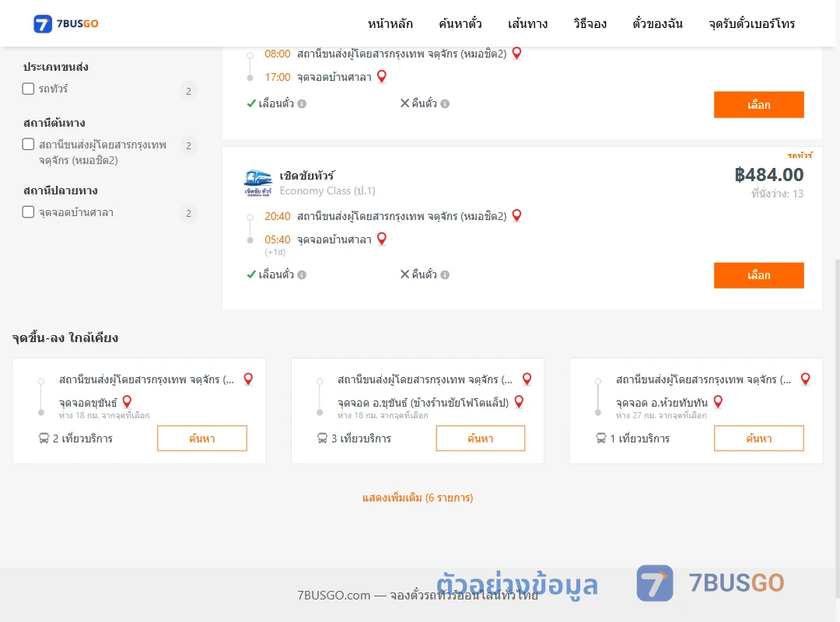The image size is (840, 622).
Task: Open the 7BUSGO logo in the header
Action: coord(66,23)
